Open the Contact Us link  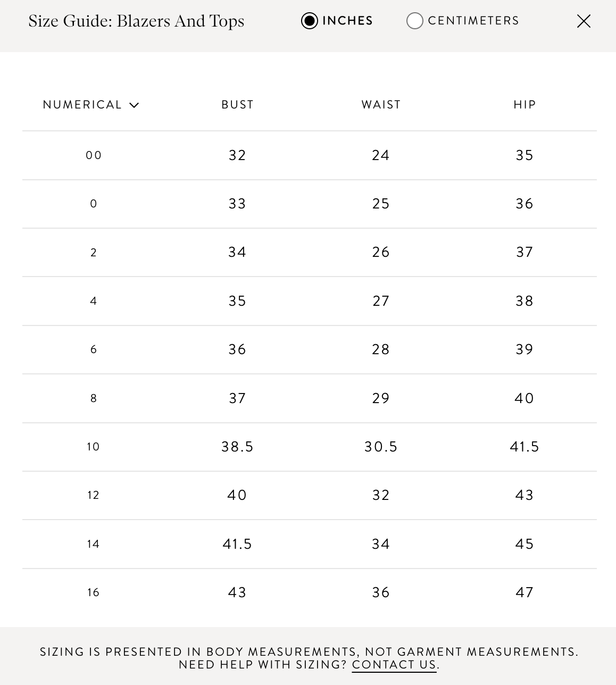394,665
